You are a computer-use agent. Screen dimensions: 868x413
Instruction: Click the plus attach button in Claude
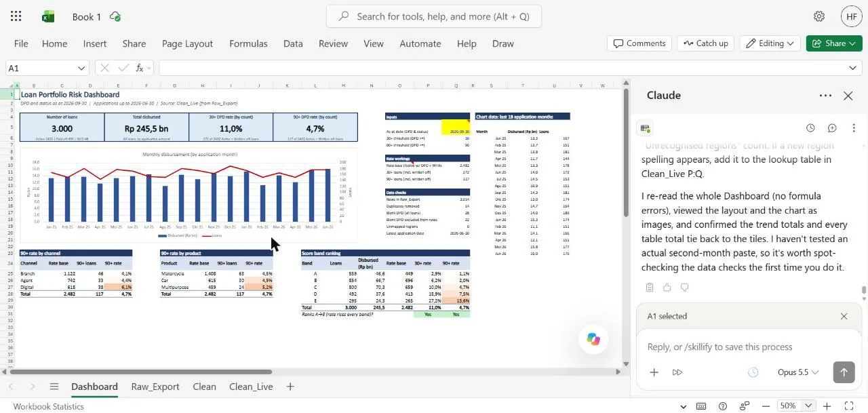coord(654,372)
